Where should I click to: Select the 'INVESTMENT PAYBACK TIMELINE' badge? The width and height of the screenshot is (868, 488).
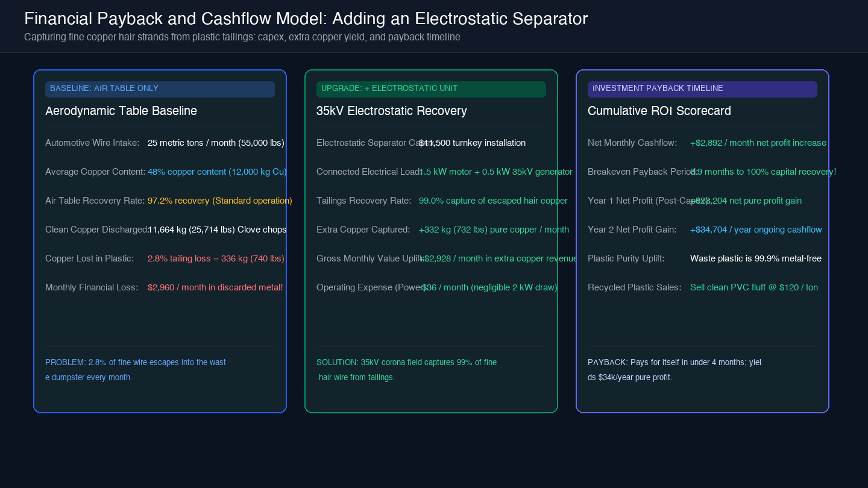click(702, 89)
